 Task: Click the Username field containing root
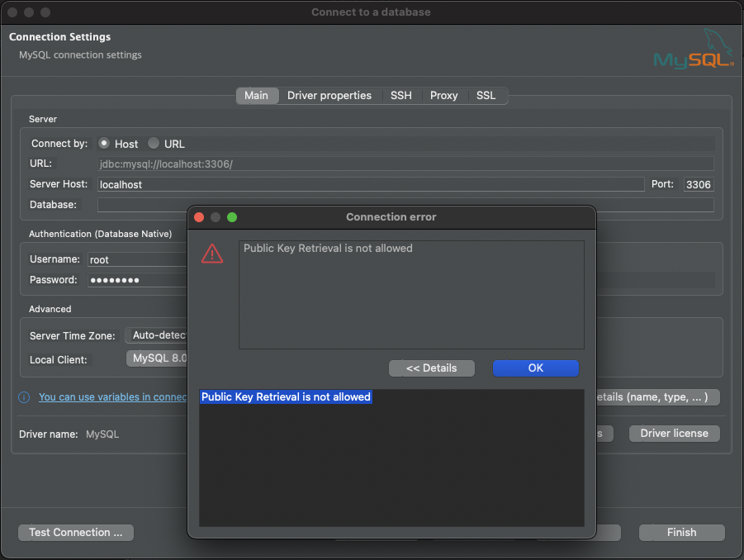pos(138,259)
